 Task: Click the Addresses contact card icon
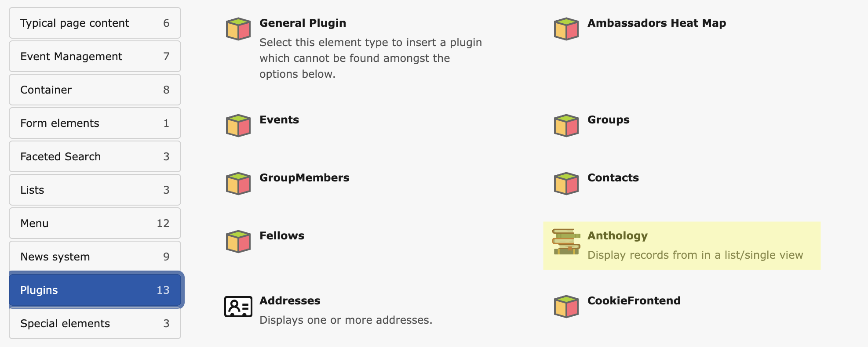click(x=237, y=307)
